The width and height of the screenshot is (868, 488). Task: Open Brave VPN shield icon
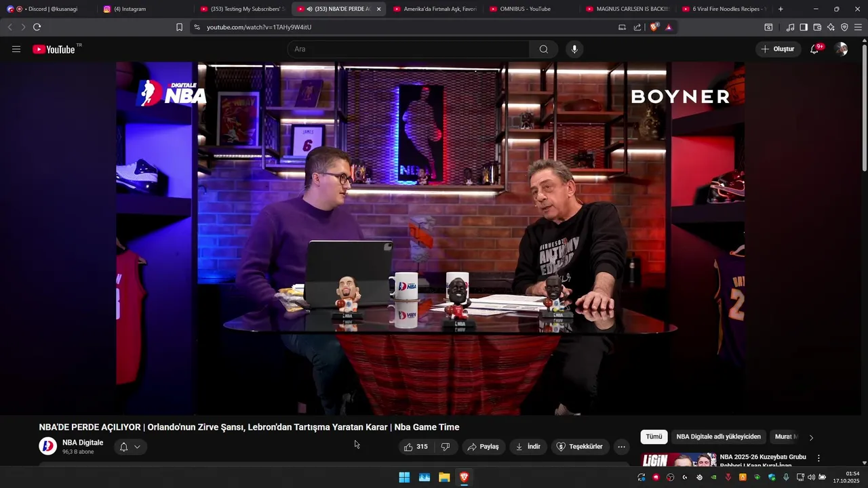pos(844,27)
